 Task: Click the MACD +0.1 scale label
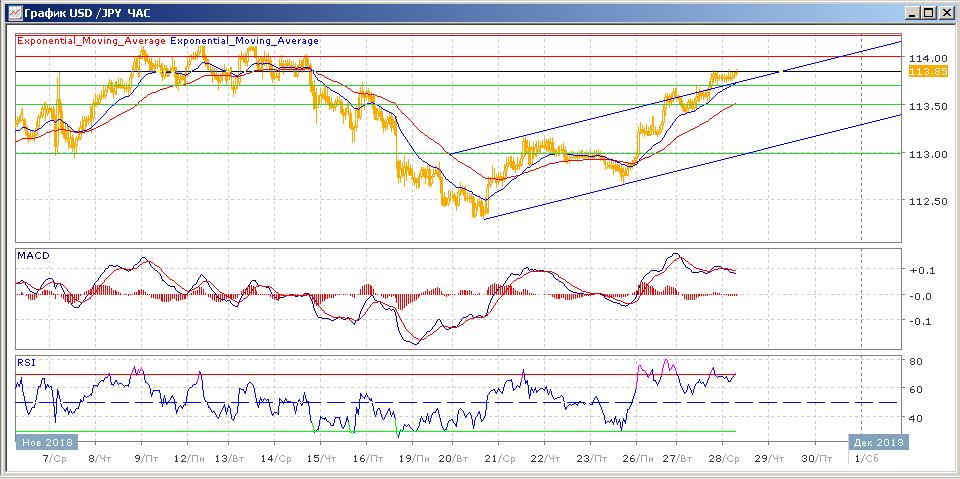(x=920, y=270)
